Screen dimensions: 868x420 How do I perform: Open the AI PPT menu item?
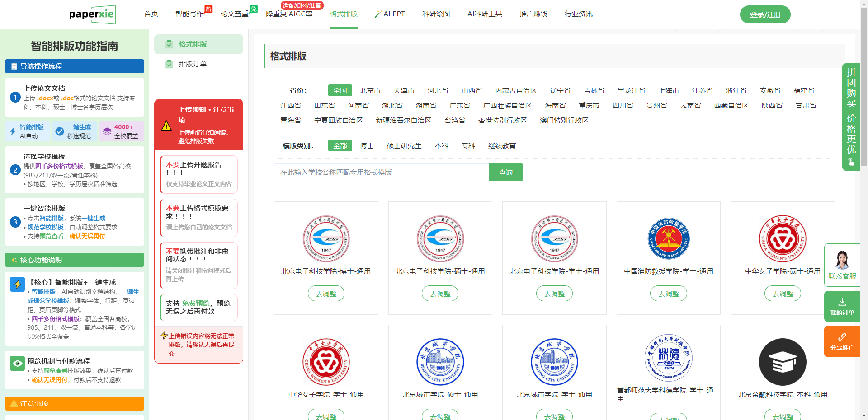(x=390, y=14)
